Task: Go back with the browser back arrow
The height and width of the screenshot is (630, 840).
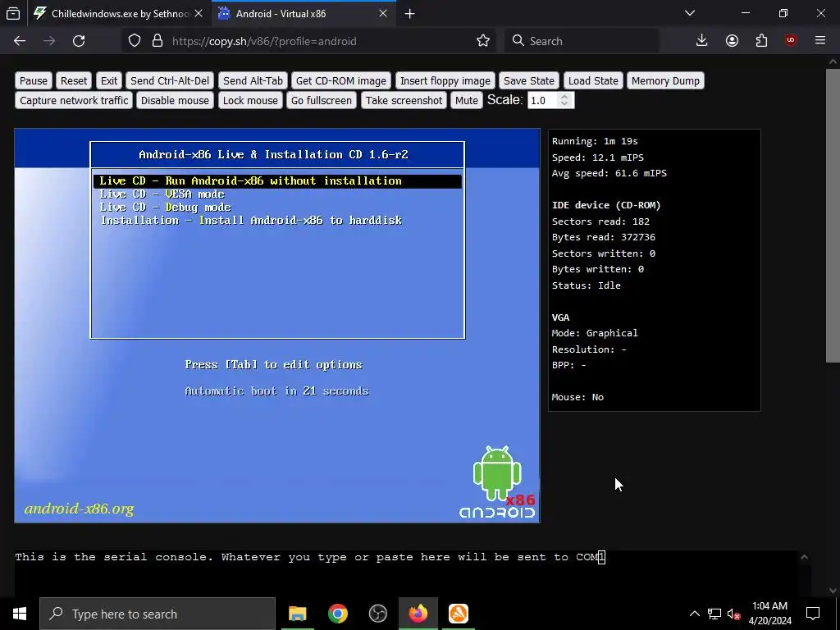Action: click(20, 41)
